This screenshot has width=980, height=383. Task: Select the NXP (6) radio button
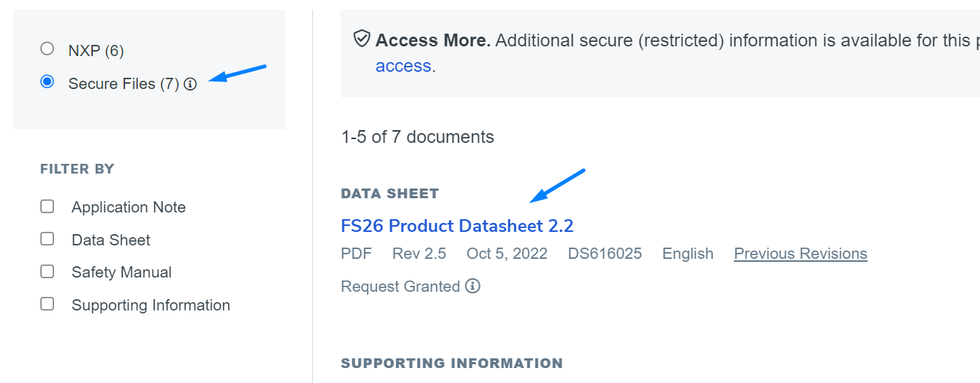click(47, 49)
